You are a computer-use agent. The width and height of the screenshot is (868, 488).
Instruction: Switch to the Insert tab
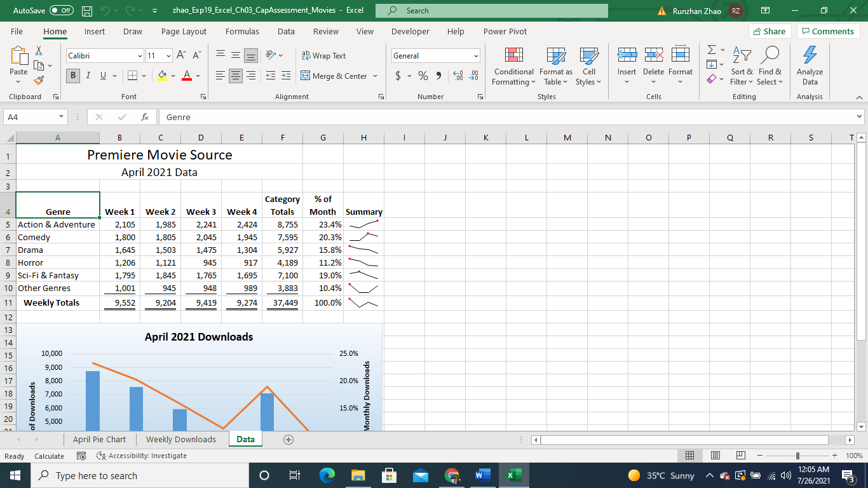95,31
